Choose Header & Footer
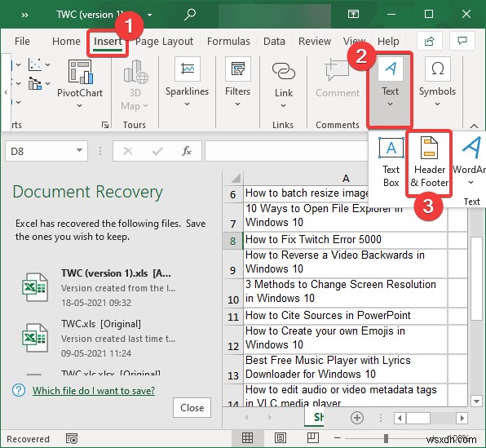This screenshot has height=448, width=486. [x=429, y=162]
